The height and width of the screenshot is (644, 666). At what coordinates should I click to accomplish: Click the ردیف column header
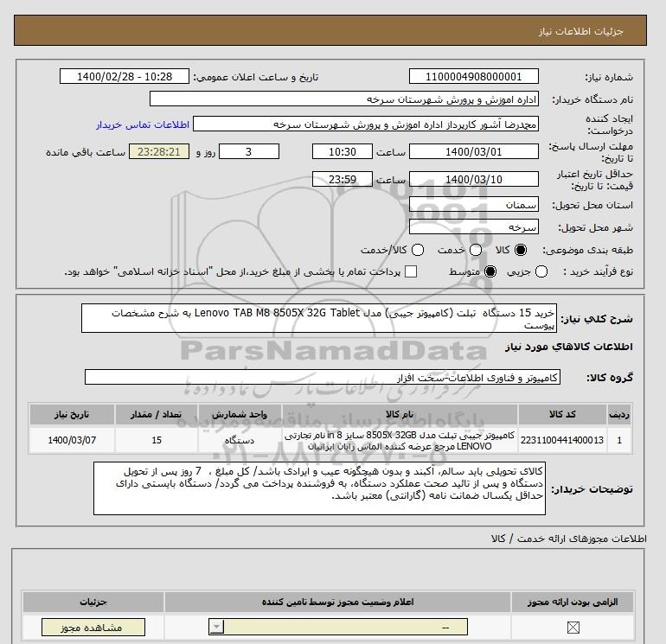pyautogui.click(x=619, y=414)
